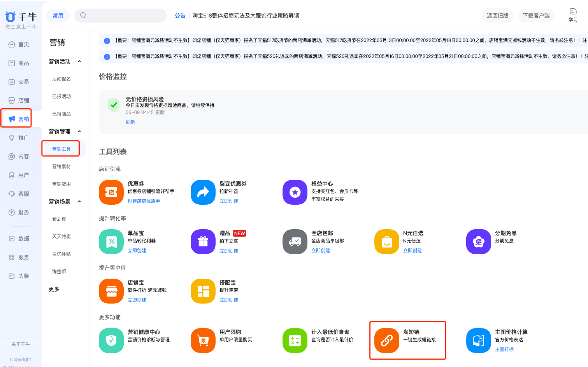Image resolution: width=588 pixels, height=367 pixels.
Task: Select 营销 in left sidebar
Action: [x=19, y=119]
